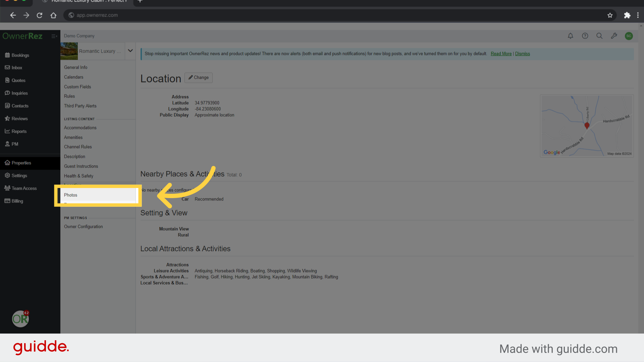Viewport: 644px width, 362px height.
Task: Open Bookings in the left sidebar
Action: pyautogui.click(x=20, y=55)
